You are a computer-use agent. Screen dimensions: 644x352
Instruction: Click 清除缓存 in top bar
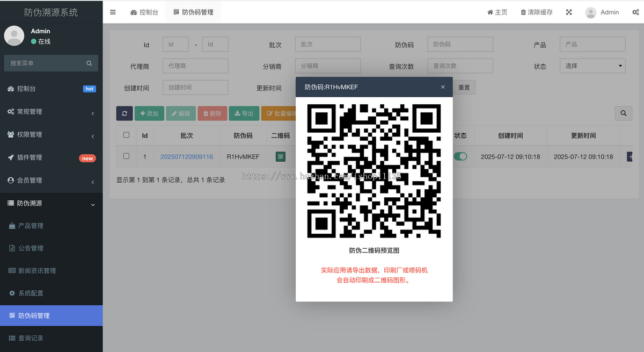tap(537, 12)
